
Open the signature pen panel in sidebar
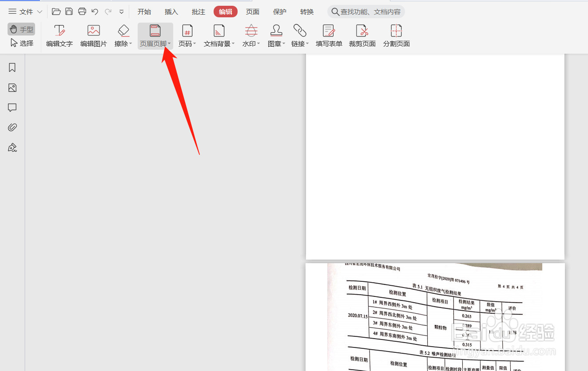point(12,148)
